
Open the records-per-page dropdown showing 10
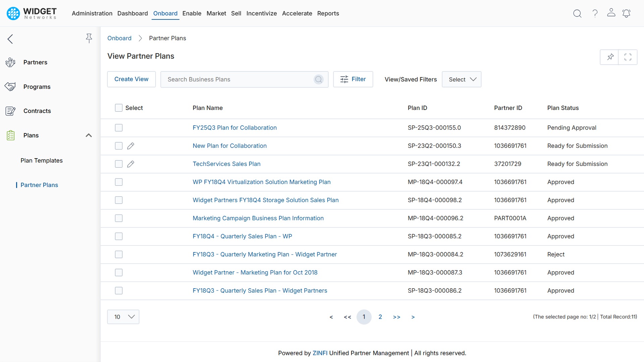point(123,316)
